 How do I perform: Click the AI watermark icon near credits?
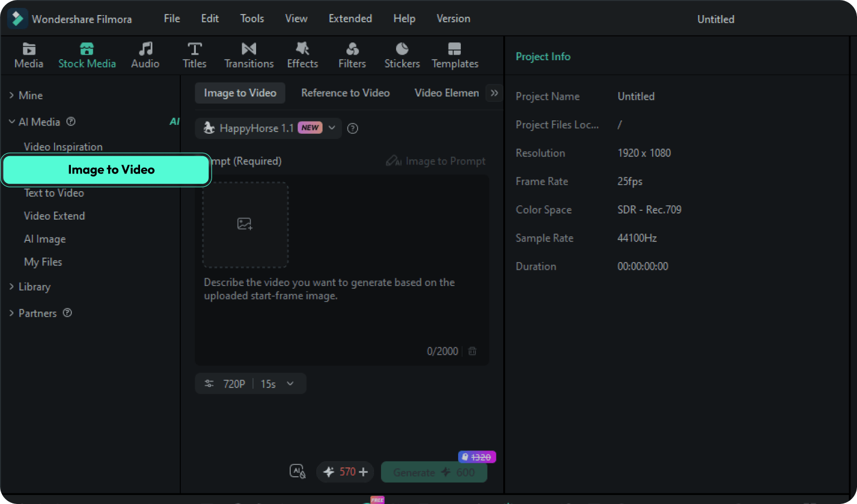[297, 472]
